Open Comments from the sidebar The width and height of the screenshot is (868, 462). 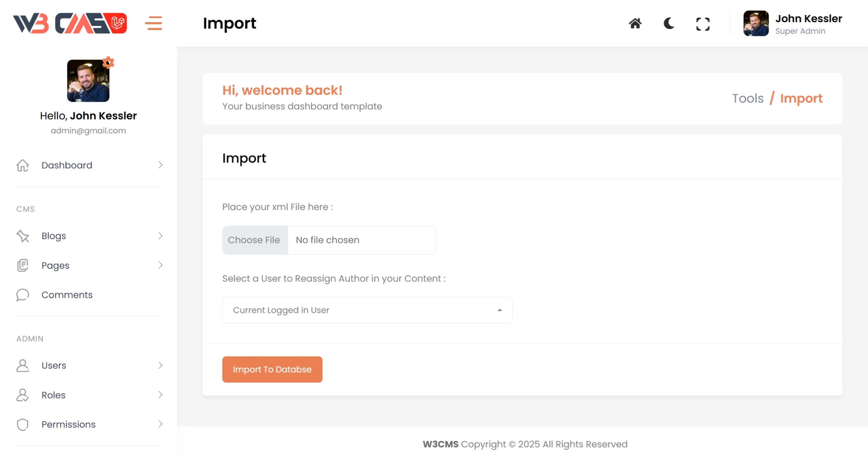click(67, 295)
